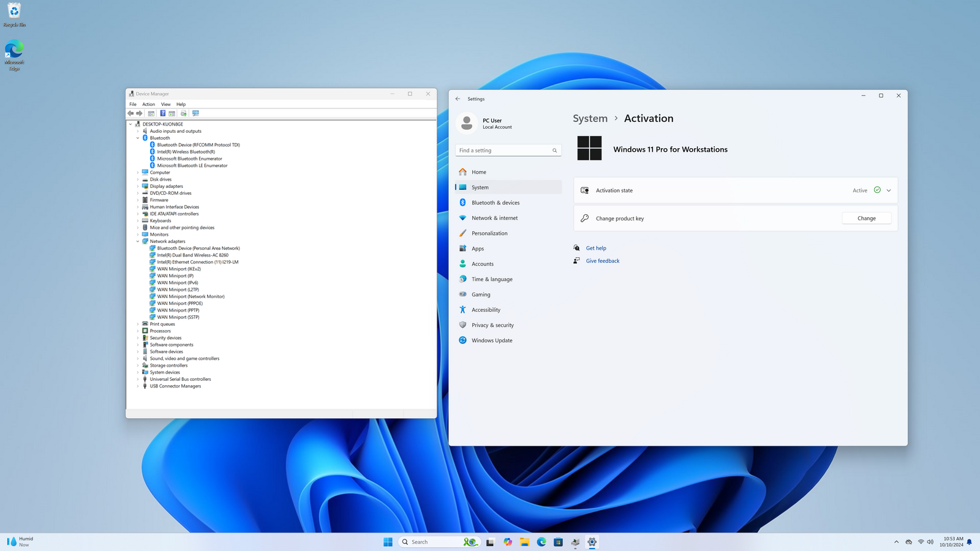Open the notification bell in taskbar
The image size is (980, 551).
(970, 542)
